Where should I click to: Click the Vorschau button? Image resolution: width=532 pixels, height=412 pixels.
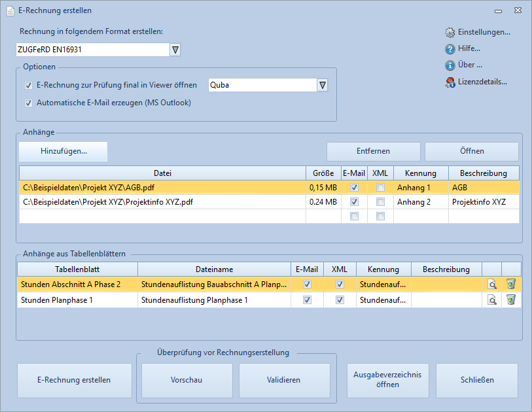(x=186, y=380)
